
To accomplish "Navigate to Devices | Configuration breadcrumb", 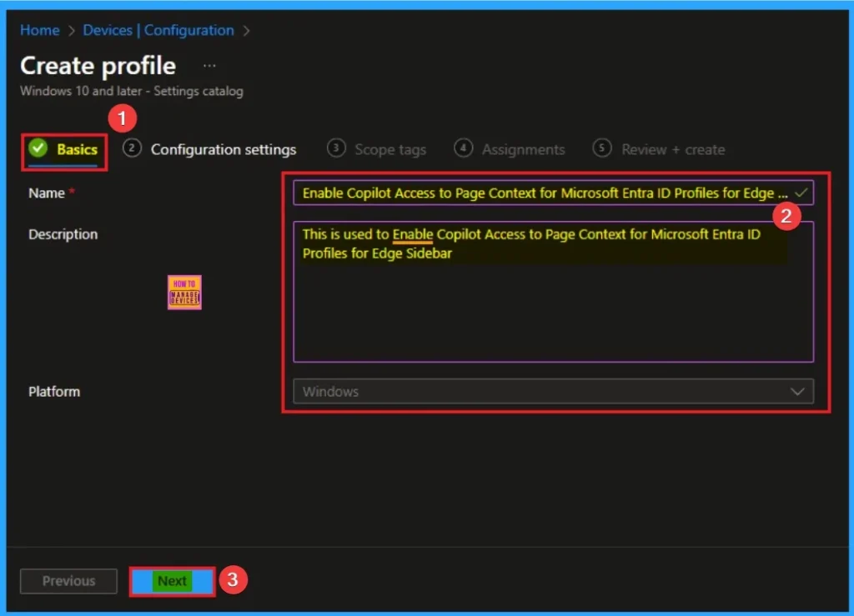I will [x=158, y=30].
